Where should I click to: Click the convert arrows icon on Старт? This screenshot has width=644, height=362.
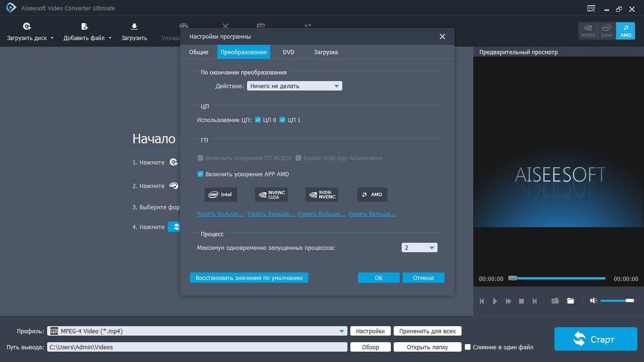point(579,339)
